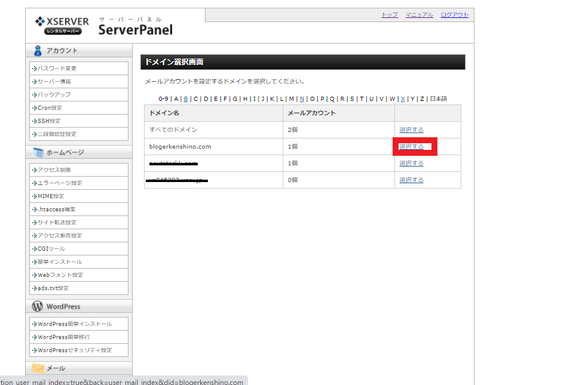Choose 選択する for すべてのドメイン row
Image resolution: width=588 pixels, height=385 pixels.
pos(411,130)
